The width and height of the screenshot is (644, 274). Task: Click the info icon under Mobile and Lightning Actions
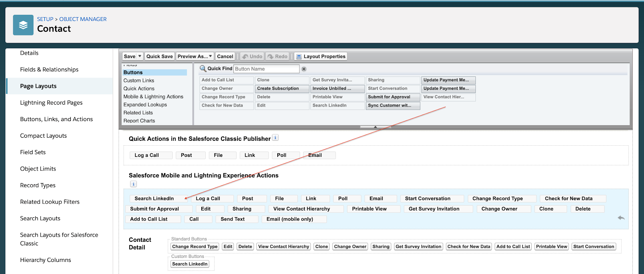pyautogui.click(x=134, y=184)
